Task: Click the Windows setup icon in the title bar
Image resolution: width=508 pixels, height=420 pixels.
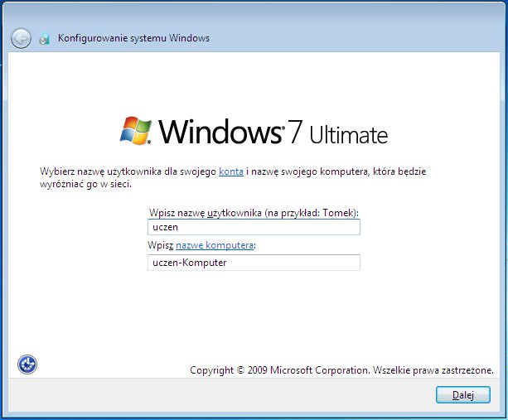Action: click(45, 39)
